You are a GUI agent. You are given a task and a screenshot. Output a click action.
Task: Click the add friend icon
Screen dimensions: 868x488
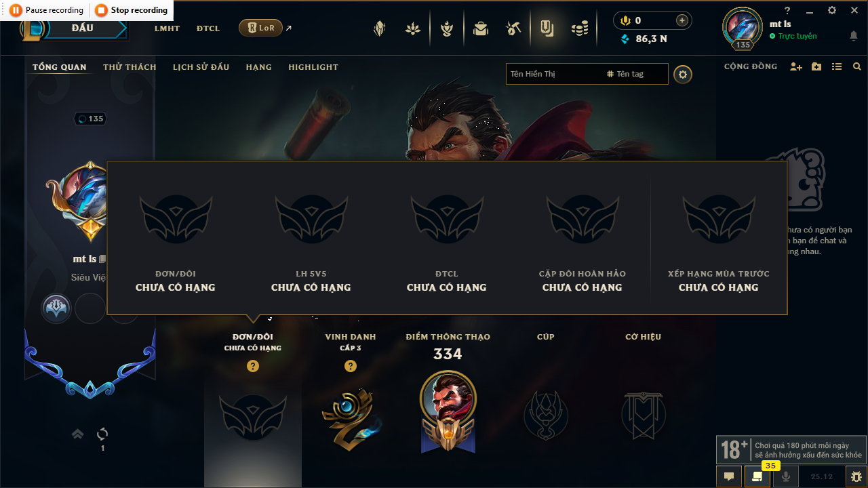click(x=796, y=66)
